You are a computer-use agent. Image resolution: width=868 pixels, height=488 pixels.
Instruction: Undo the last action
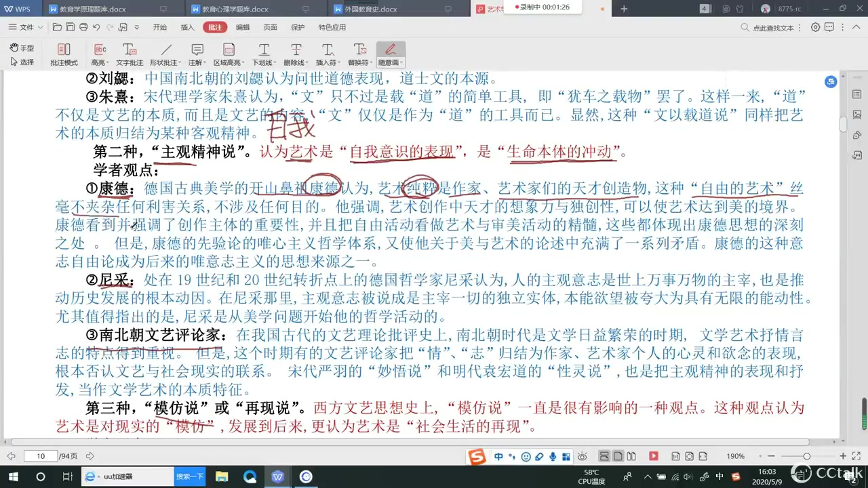pyautogui.click(x=96, y=27)
